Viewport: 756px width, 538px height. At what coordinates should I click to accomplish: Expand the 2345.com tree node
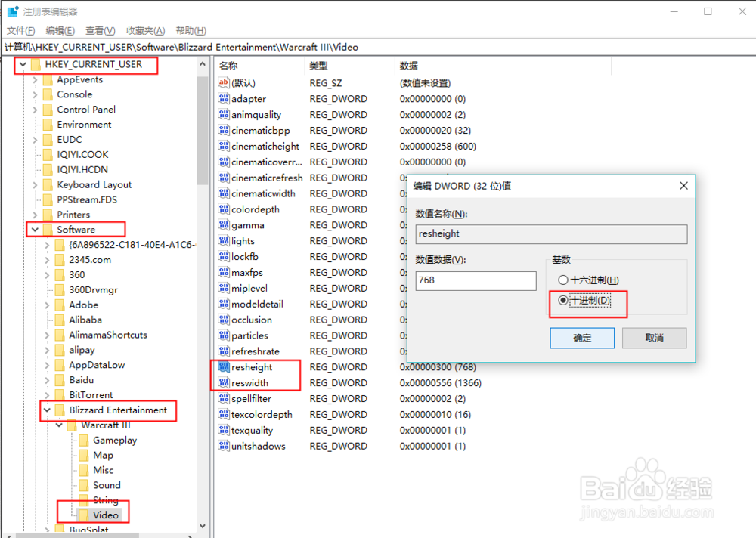pos(47,260)
